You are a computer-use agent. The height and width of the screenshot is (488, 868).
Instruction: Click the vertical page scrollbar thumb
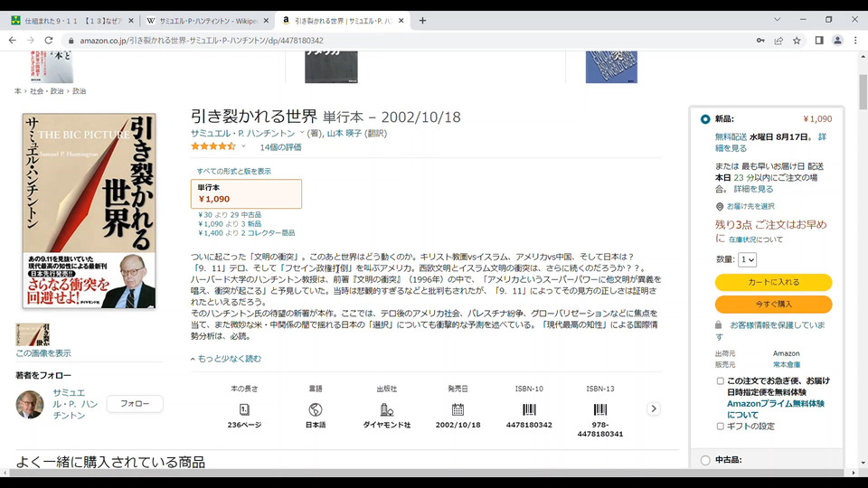pyautogui.click(x=863, y=92)
